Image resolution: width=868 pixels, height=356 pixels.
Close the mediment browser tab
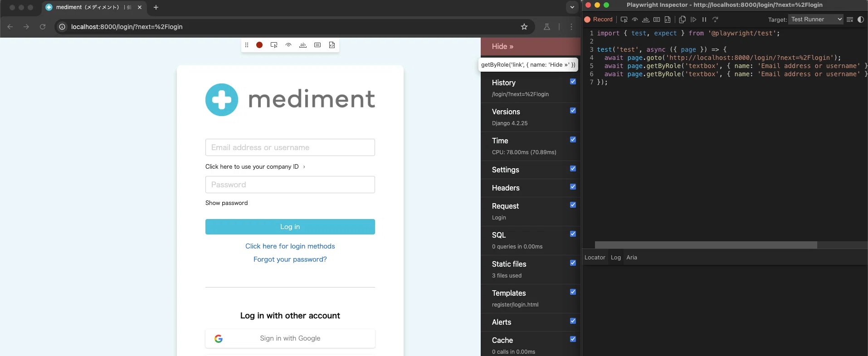coord(140,7)
